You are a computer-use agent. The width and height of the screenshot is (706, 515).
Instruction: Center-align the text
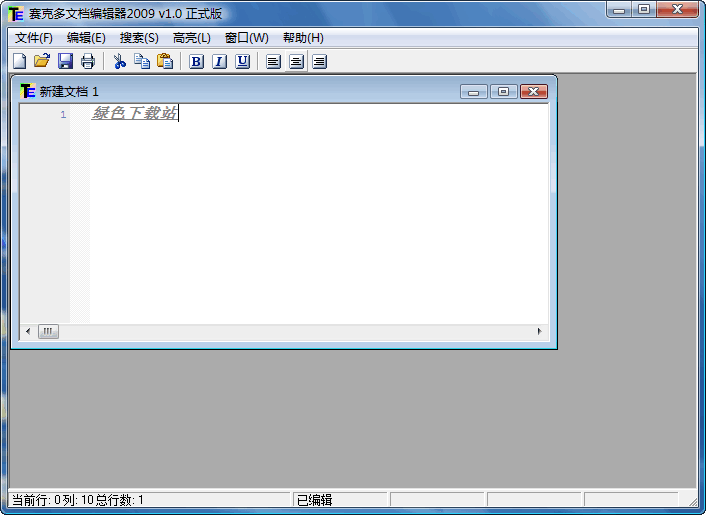pyautogui.click(x=296, y=61)
